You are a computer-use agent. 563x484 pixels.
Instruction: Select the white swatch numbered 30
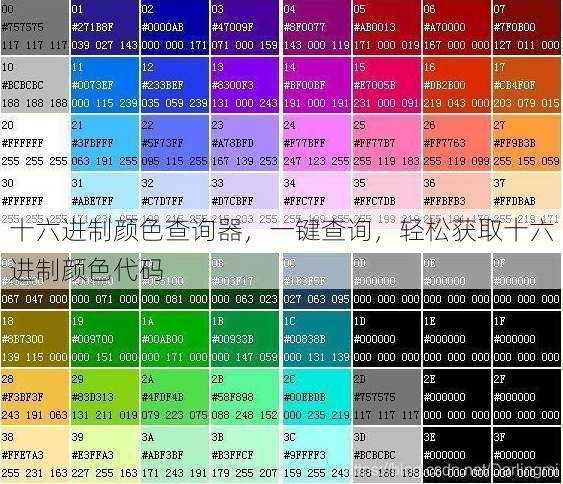click(x=35, y=200)
